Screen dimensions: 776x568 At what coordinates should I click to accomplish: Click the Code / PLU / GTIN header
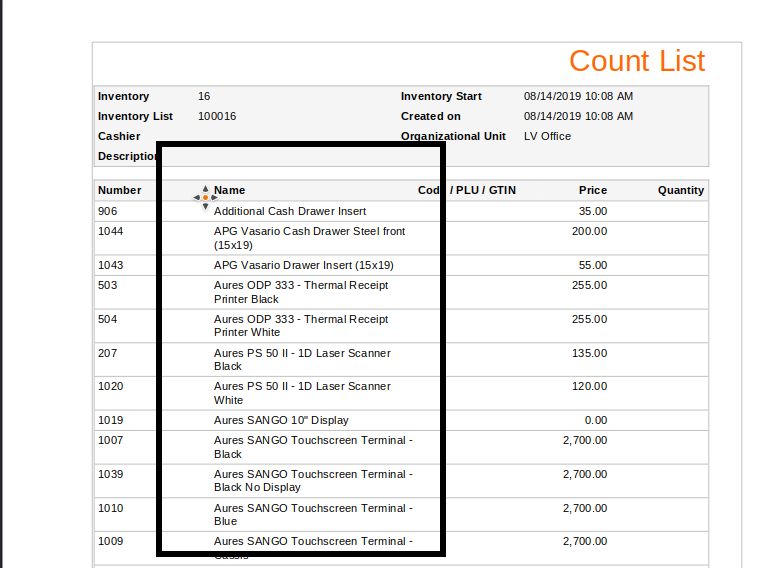pos(467,190)
